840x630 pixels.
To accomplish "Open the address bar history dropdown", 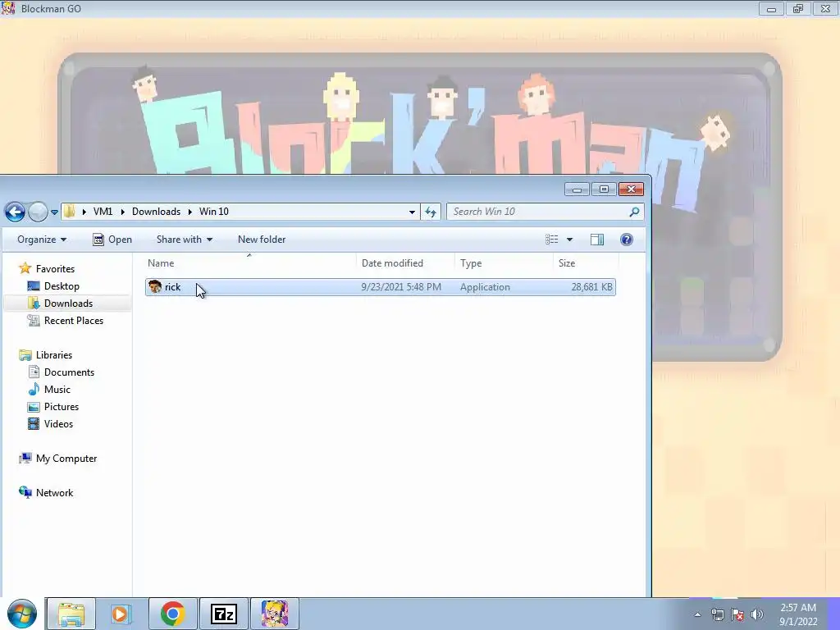I will pyautogui.click(x=412, y=212).
